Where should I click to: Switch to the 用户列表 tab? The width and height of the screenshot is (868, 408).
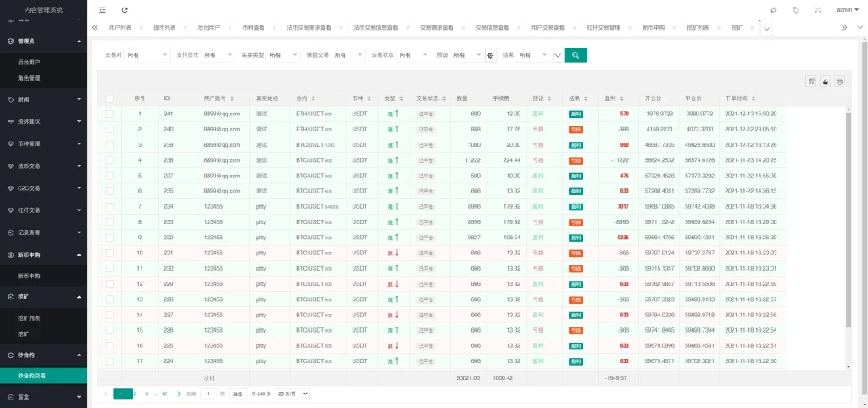[120, 28]
